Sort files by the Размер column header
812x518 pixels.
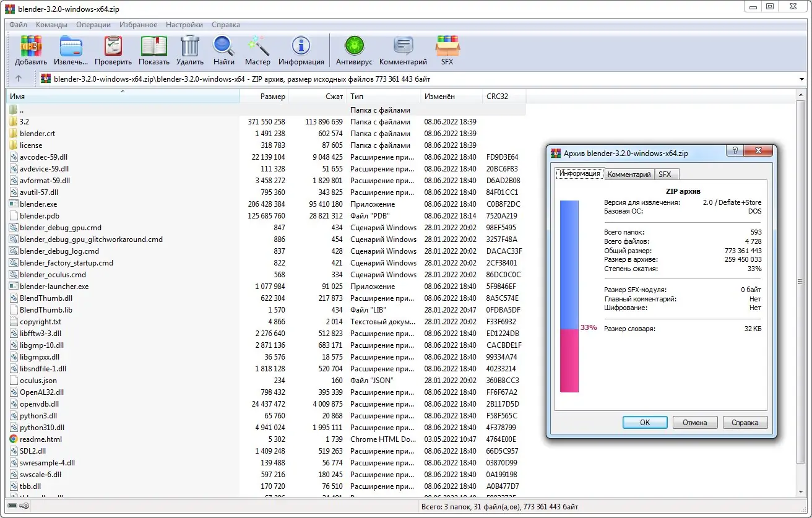click(x=264, y=97)
